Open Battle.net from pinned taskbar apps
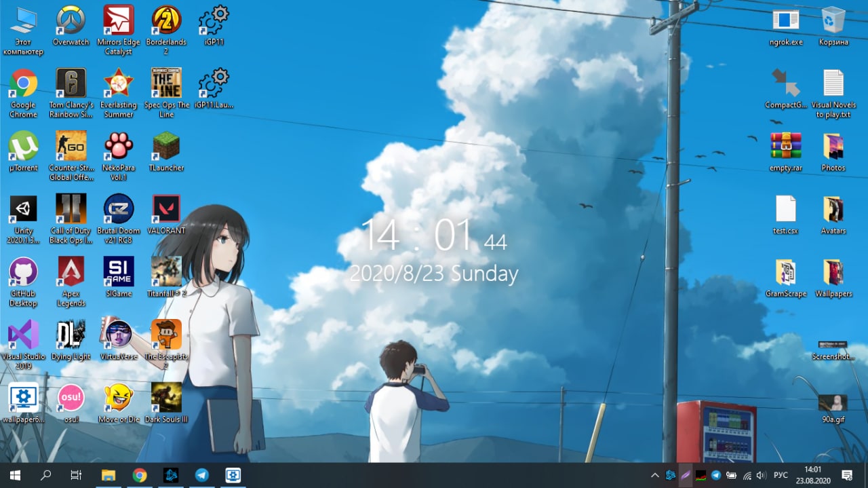The height and width of the screenshot is (488, 868). (x=171, y=475)
